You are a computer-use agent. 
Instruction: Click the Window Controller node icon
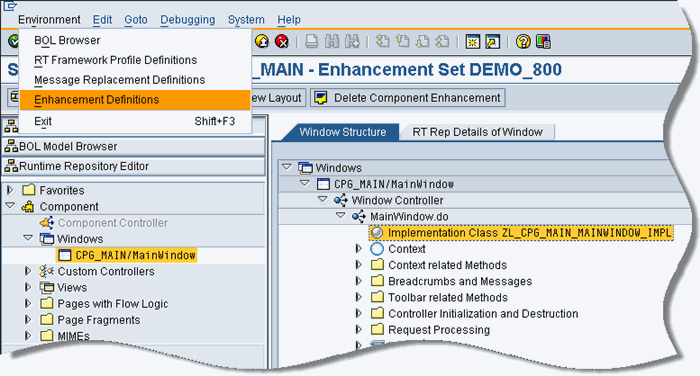(341, 200)
